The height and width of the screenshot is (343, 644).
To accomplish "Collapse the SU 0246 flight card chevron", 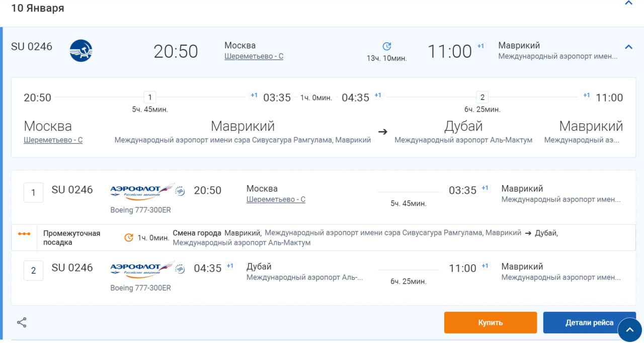I will (x=628, y=47).
